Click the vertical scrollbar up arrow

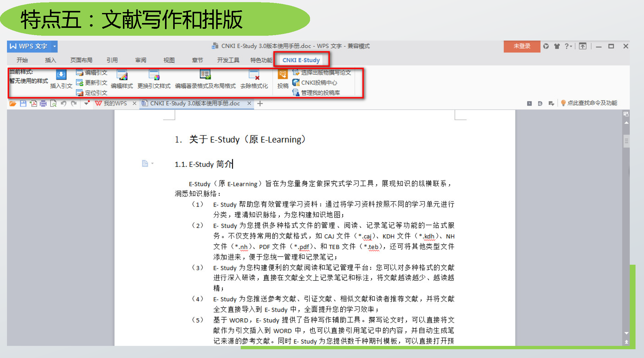[626, 123]
